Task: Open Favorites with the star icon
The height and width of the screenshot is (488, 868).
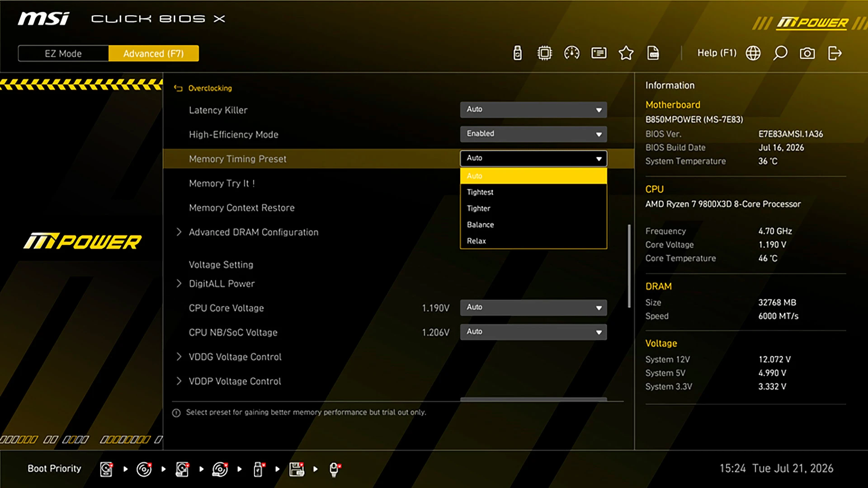Action: click(x=626, y=53)
